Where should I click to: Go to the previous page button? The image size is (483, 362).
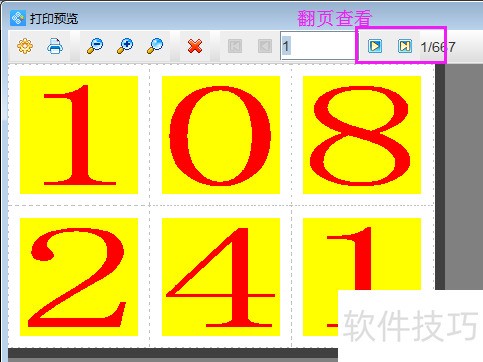[x=265, y=46]
